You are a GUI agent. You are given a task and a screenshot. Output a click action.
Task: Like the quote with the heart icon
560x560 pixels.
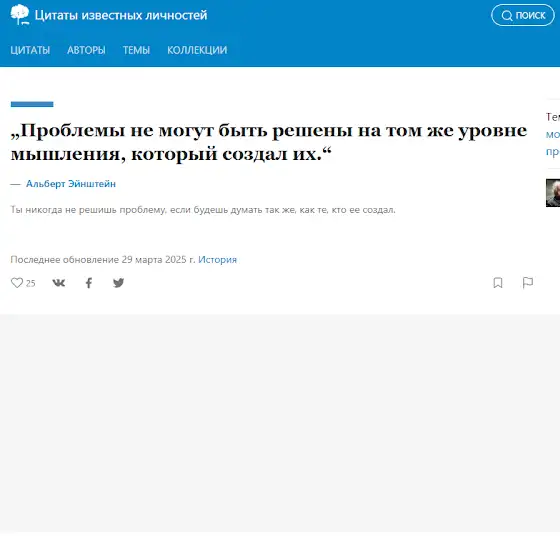17,283
